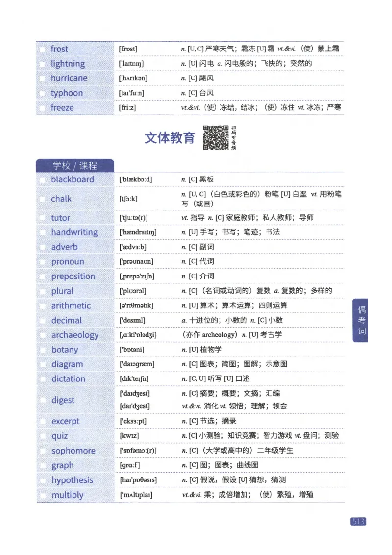
Task: Click the entry for chalk
Action: coord(61,199)
